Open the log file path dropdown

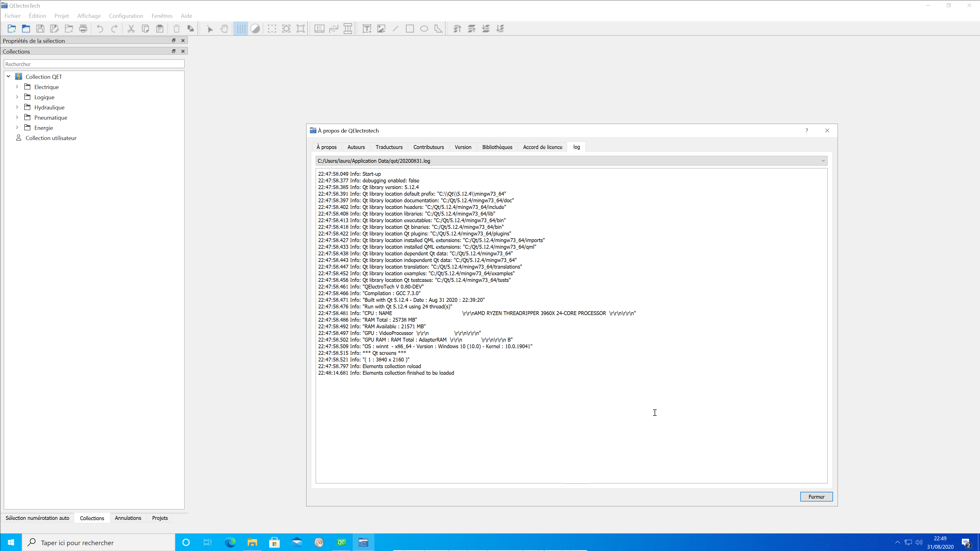(823, 161)
